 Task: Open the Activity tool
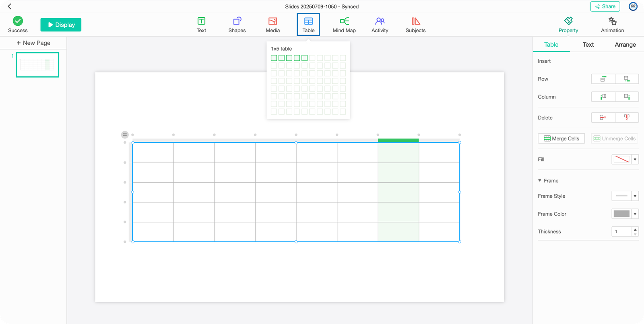[x=380, y=25]
